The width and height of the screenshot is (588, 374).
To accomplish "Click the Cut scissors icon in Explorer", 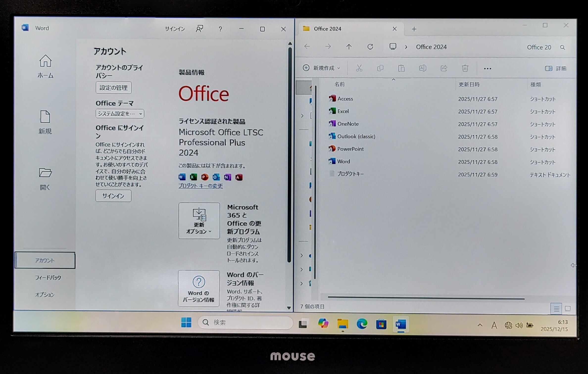I will tap(359, 68).
